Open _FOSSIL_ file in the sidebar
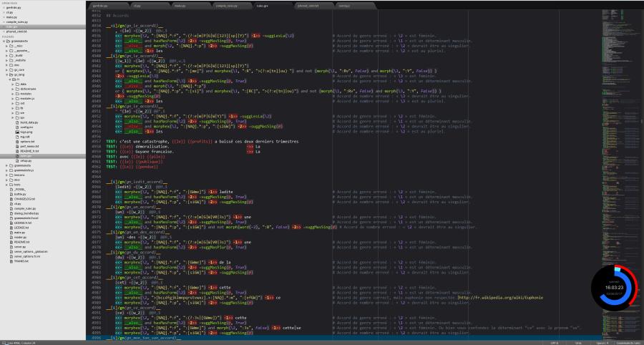Screen dimensions: 644x345 coord(20,190)
